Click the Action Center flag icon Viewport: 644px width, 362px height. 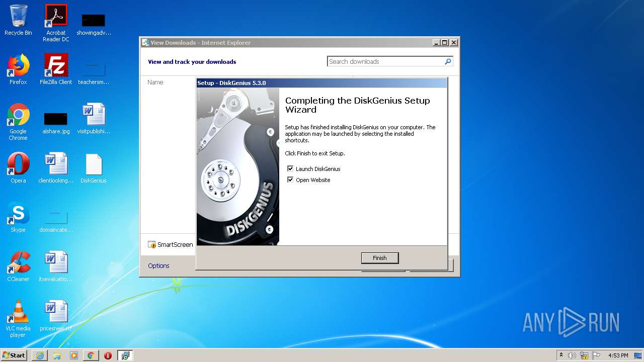596,355
